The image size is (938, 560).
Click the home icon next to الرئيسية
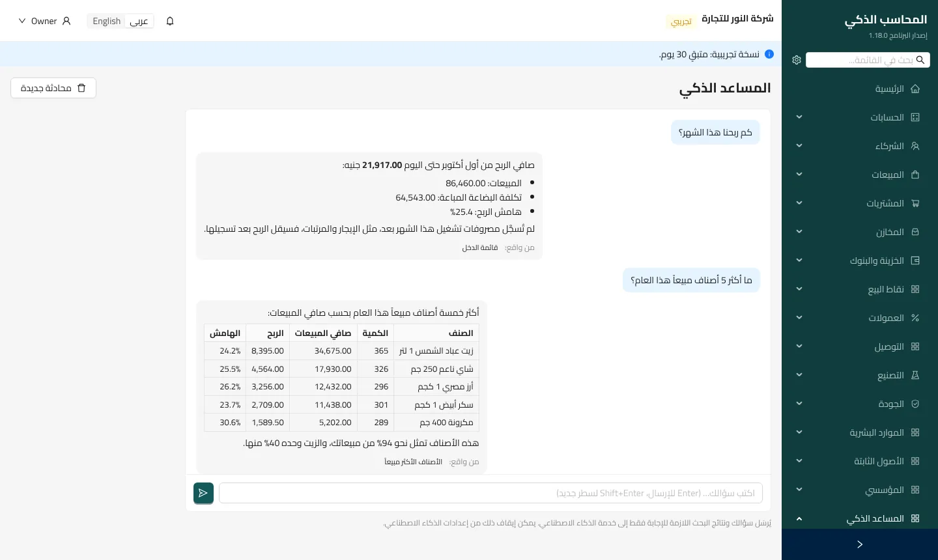915,89
